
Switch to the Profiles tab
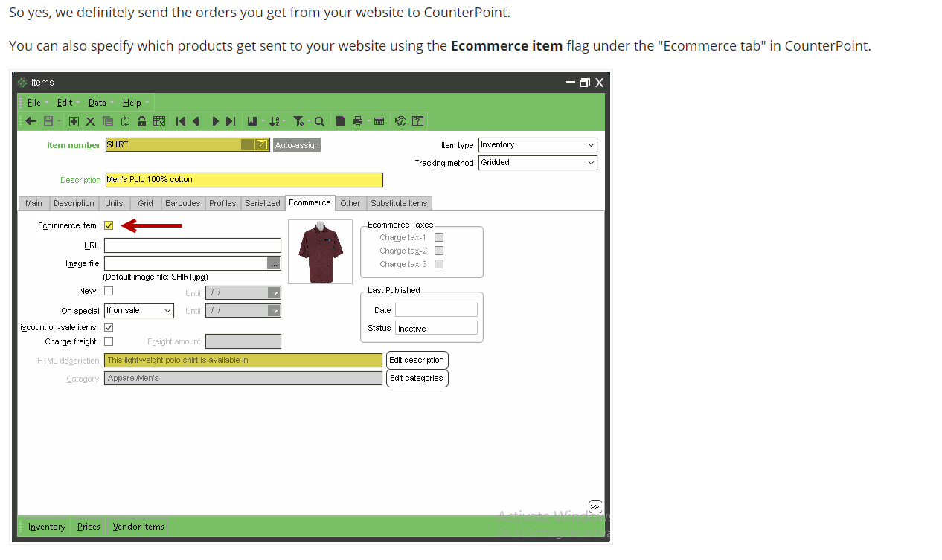pyautogui.click(x=222, y=203)
